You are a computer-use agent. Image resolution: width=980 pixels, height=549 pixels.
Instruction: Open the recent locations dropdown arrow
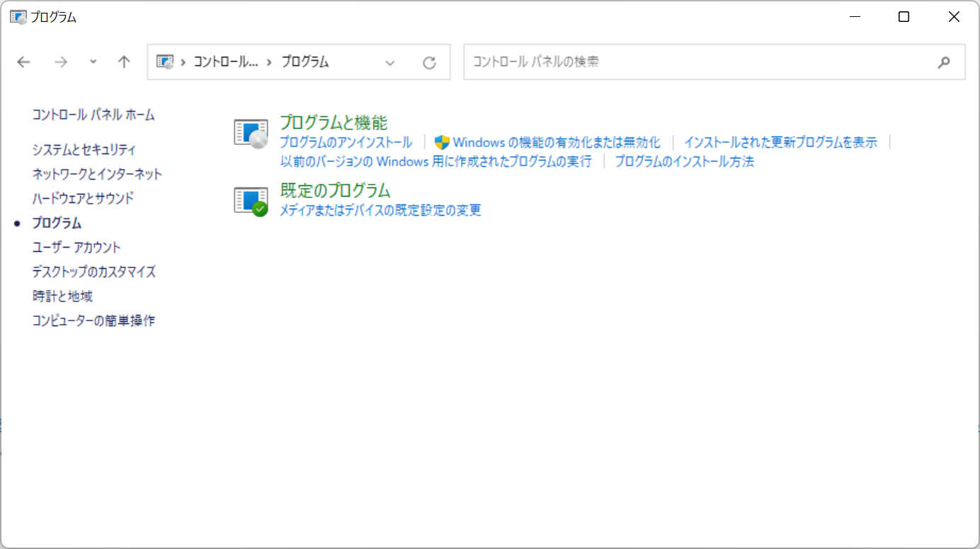[93, 62]
